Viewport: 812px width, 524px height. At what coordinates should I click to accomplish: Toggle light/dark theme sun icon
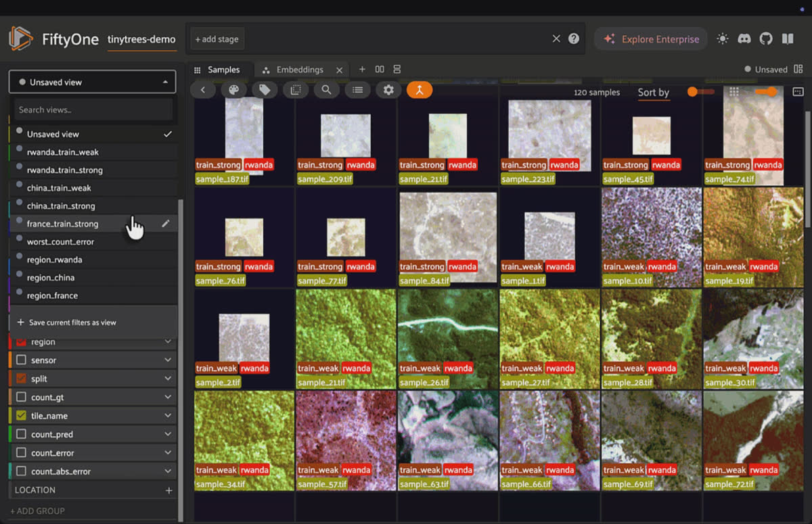point(723,39)
